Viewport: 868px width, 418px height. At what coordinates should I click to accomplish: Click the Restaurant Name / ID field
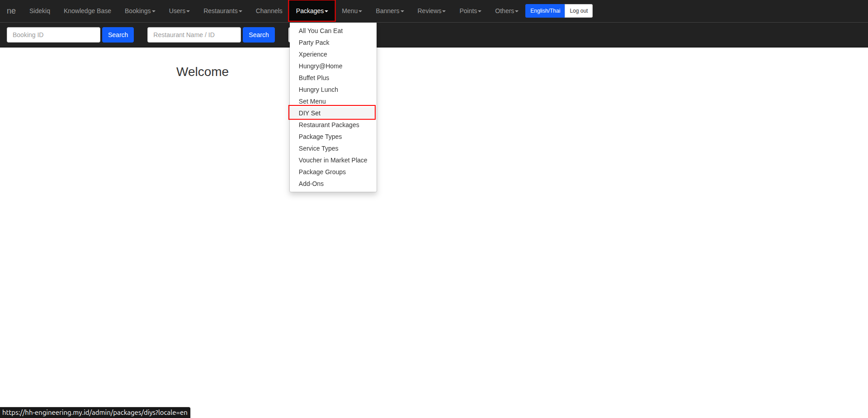pyautogui.click(x=194, y=35)
